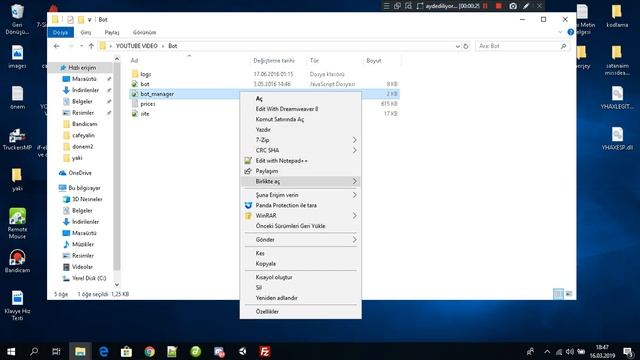Screen dimensions: 640x360
Task: Click the Ara: Bot search field
Action: point(522,46)
